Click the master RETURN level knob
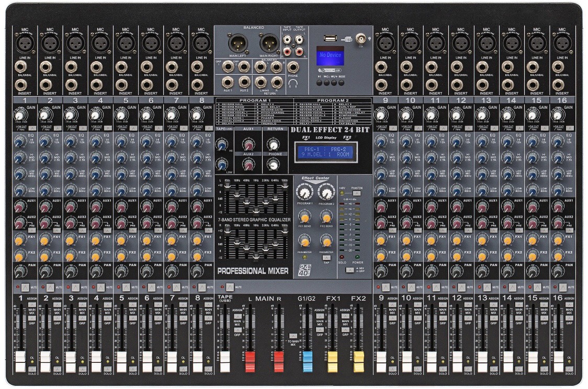Viewport: 588px width, 389px height. tap(273, 144)
